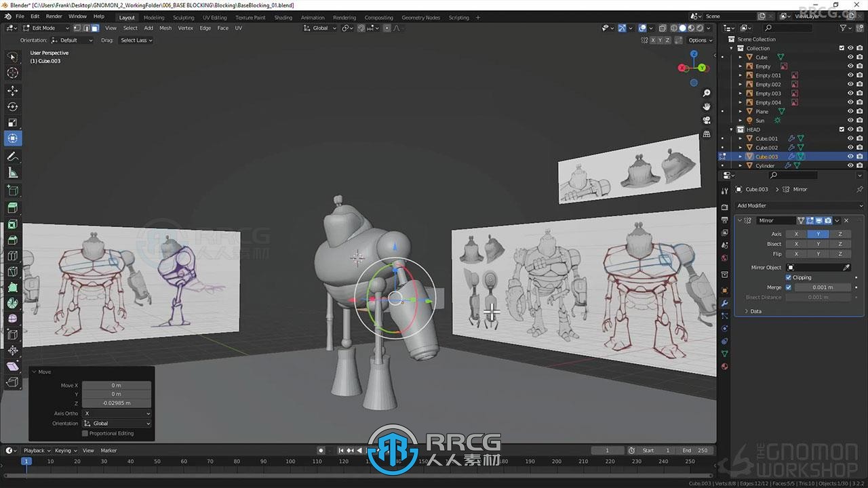Open the Options dropdown in viewport
868x488 pixels.
701,40
